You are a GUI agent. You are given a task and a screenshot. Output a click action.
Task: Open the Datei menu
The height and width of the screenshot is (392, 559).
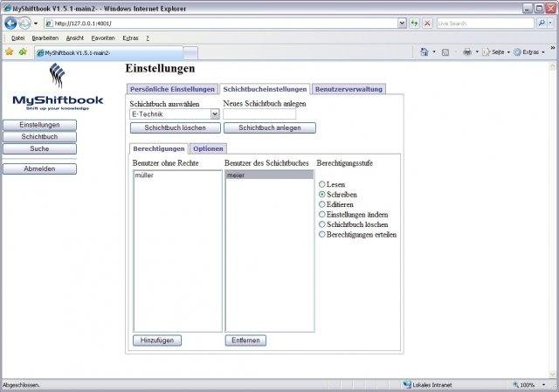[17, 38]
